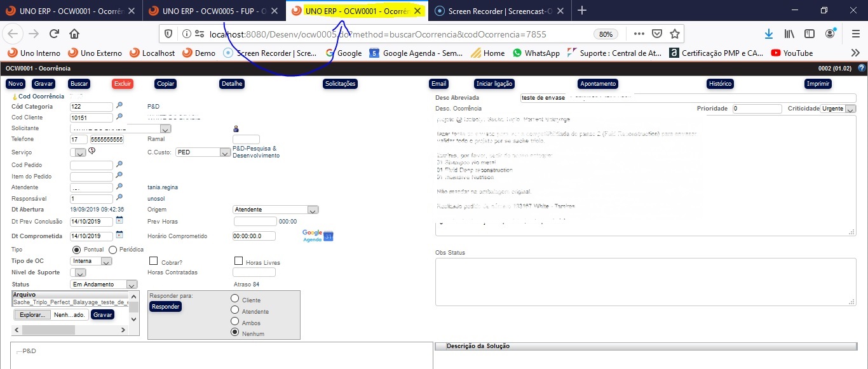This screenshot has width=868, height=369.
Task: Click the Solicitante person icon
Action: (x=236, y=129)
